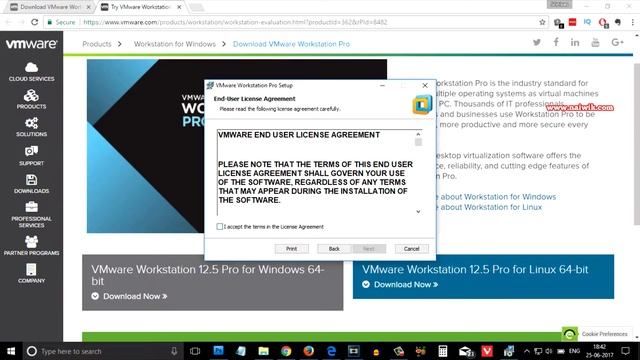Viewport: 640px width, 360px height.
Task: Open Google Chrome from the taskbar
Action: pyautogui.click(x=286, y=351)
